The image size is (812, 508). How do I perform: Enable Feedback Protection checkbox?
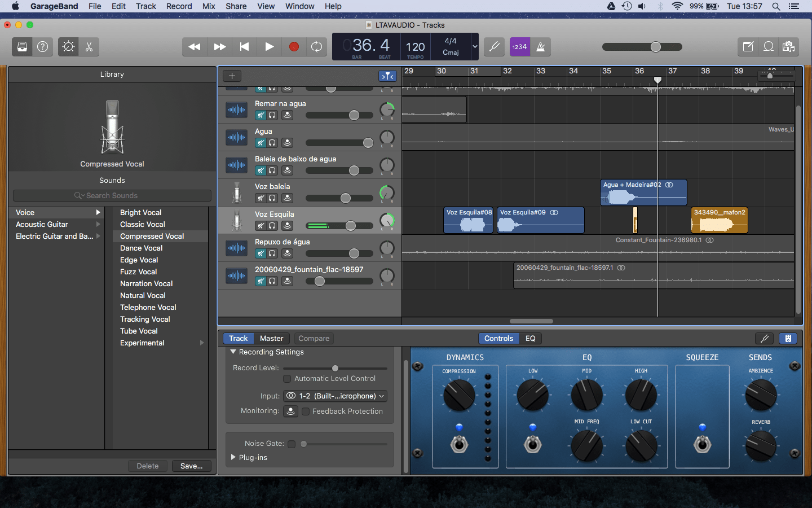(306, 411)
